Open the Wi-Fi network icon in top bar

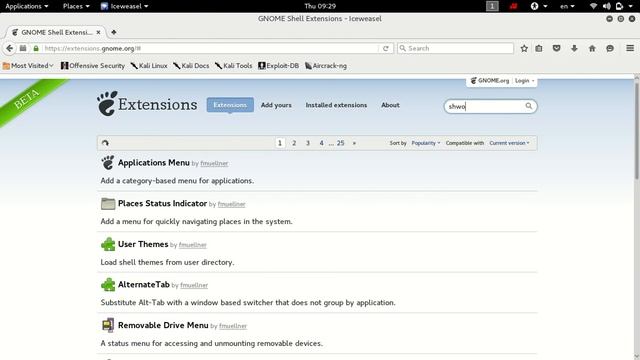(x=593, y=6)
